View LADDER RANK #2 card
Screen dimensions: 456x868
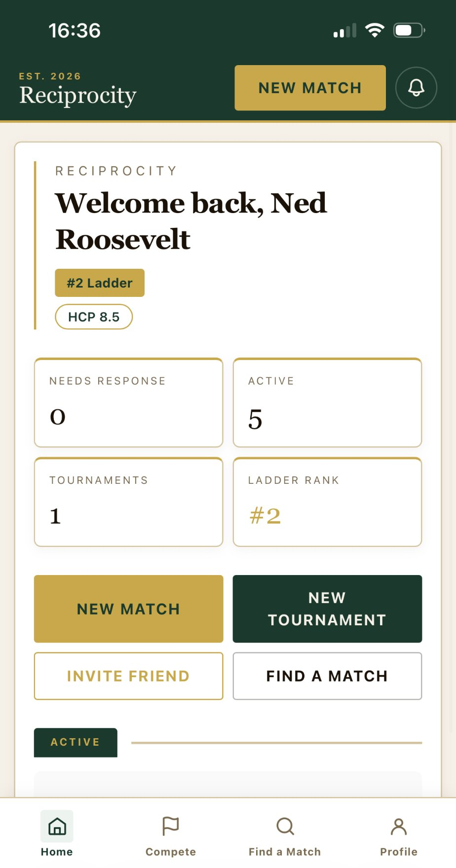click(x=327, y=502)
